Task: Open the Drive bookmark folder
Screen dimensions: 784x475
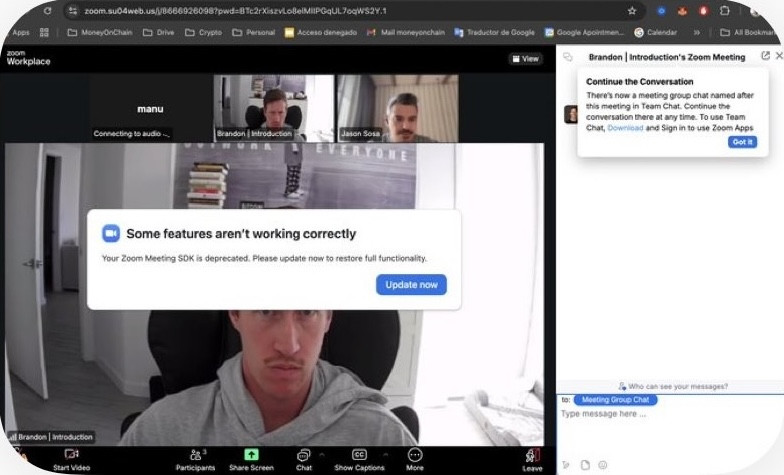Action: point(158,32)
